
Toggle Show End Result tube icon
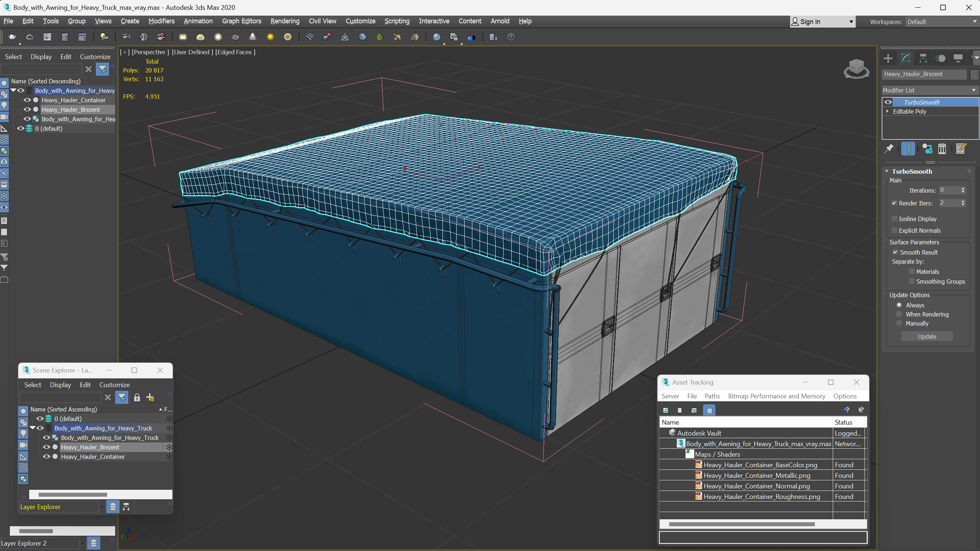[908, 149]
